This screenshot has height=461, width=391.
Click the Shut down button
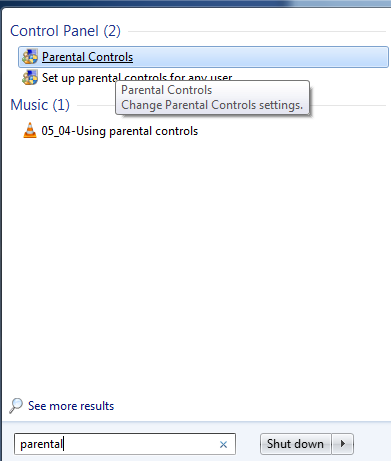coord(295,444)
